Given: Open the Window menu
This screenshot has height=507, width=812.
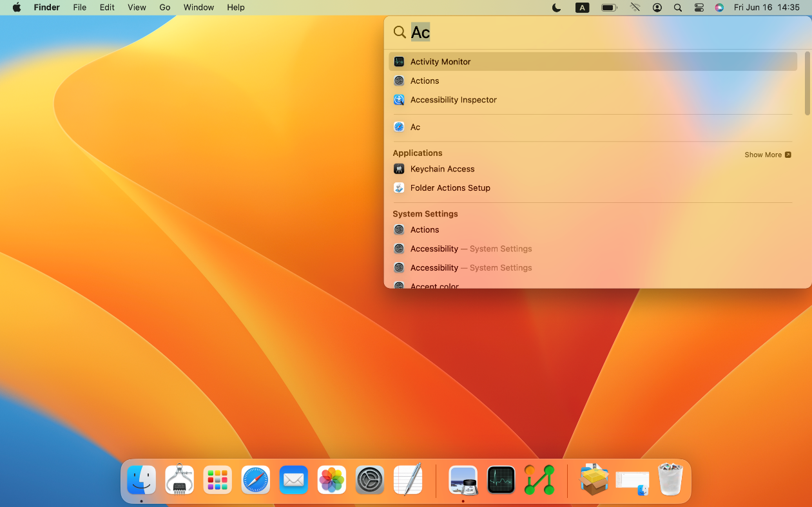Looking at the screenshot, I should (x=198, y=8).
